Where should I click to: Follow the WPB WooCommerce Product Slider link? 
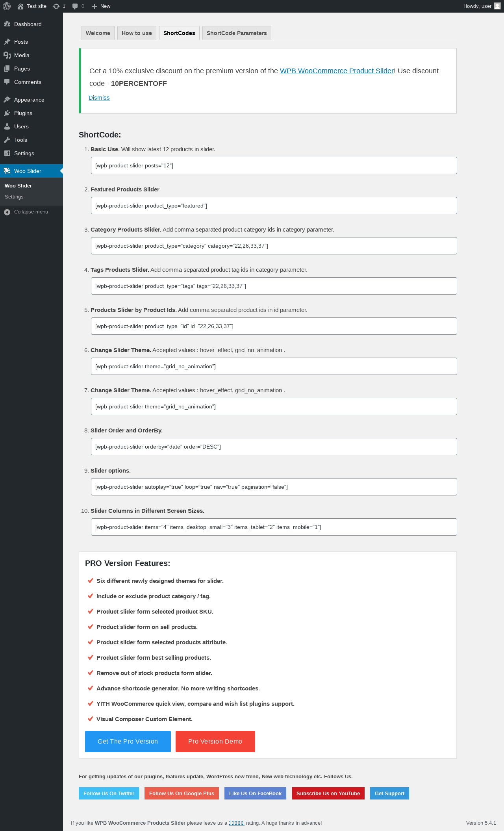point(337,71)
